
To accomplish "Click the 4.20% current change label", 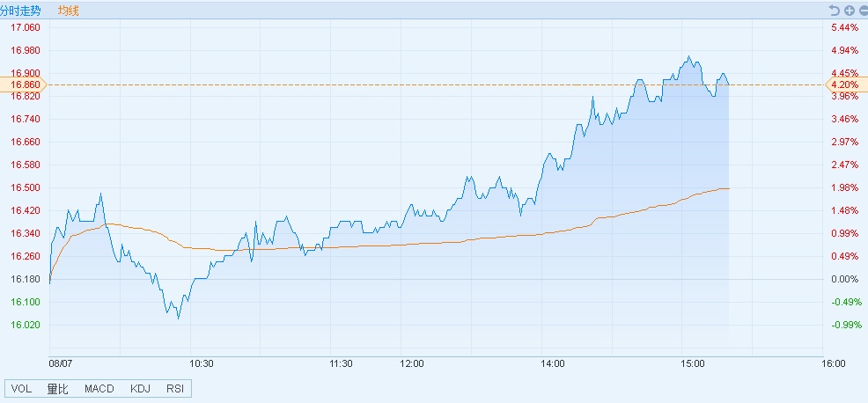I will pyautogui.click(x=843, y=84).
